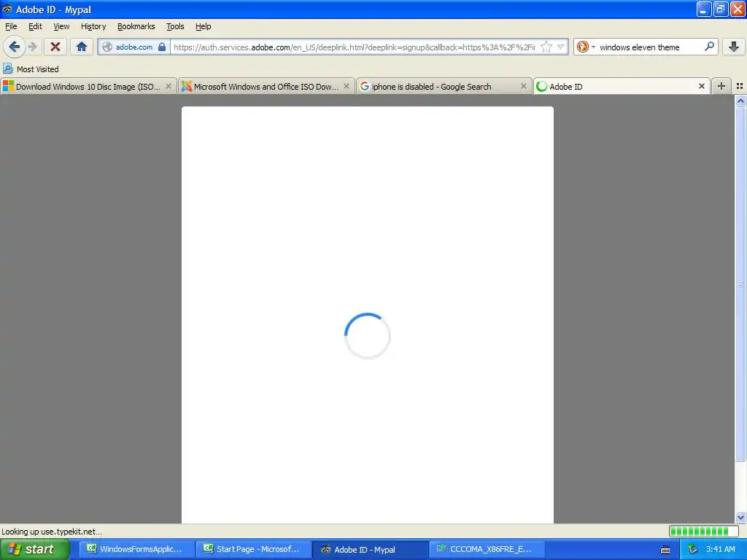Click the list all tabs grid icon

tap(740, 86)
